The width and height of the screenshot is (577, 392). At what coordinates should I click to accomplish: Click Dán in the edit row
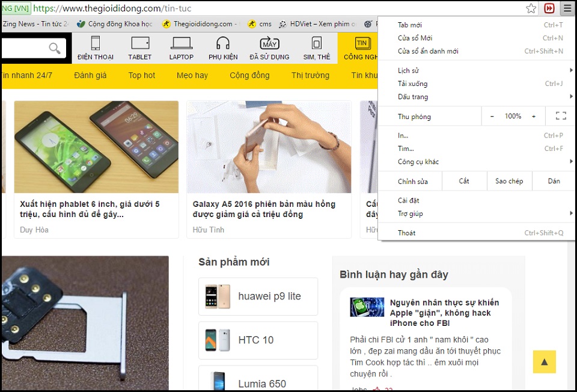554,181
